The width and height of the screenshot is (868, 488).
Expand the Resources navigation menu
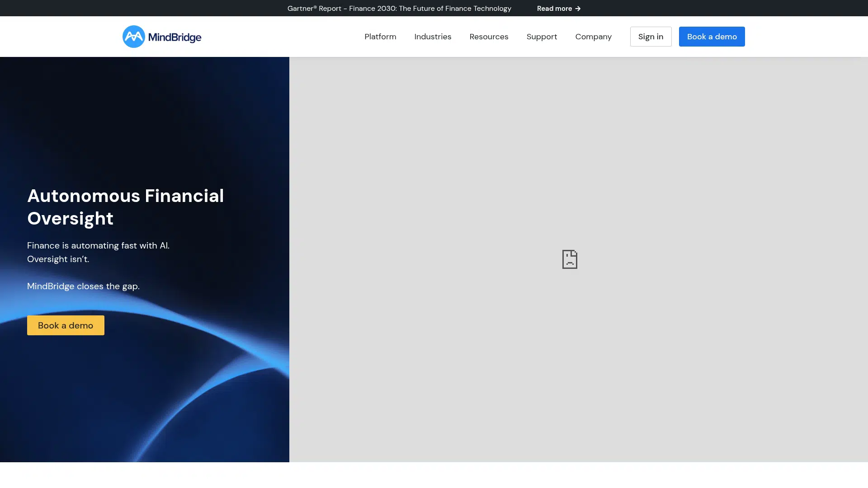(489, 37)
